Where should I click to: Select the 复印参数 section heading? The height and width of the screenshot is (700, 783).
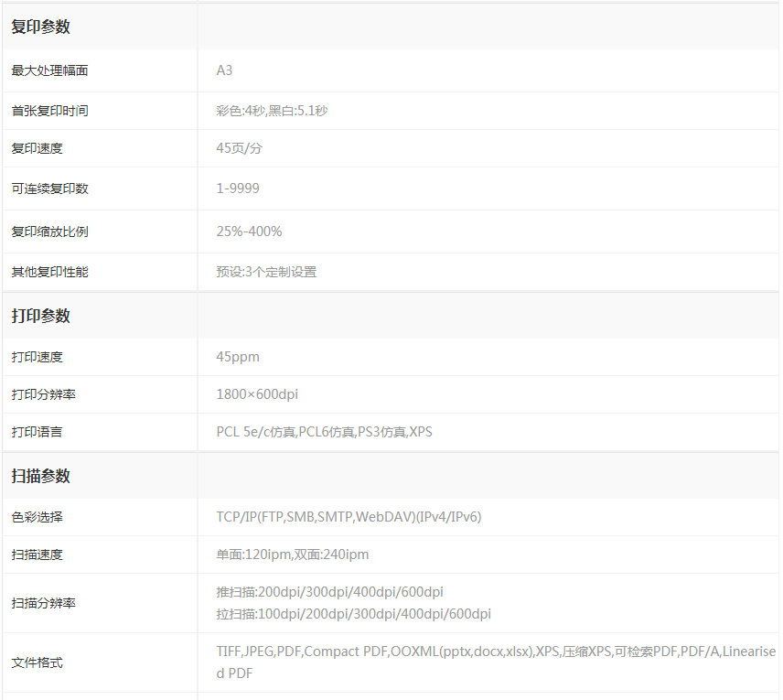[x=40, y=27]
